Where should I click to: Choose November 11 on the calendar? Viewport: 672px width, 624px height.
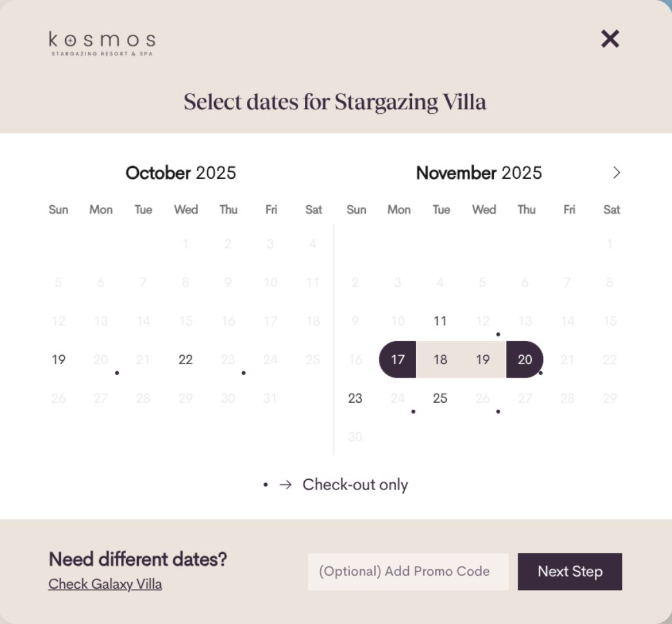click(440, 321)
